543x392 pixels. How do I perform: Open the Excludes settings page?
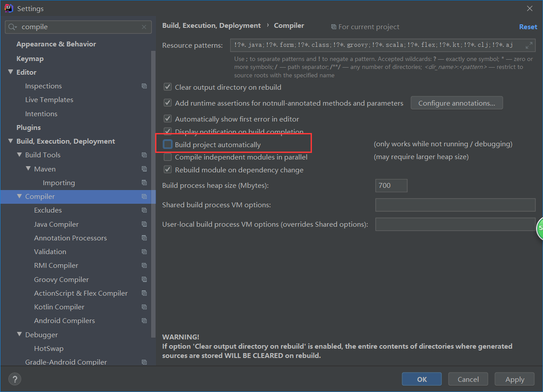pos(48,210)
